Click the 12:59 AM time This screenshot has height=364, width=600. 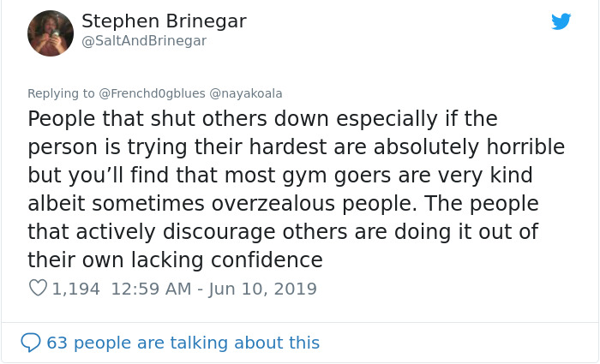tap(149, 289)
